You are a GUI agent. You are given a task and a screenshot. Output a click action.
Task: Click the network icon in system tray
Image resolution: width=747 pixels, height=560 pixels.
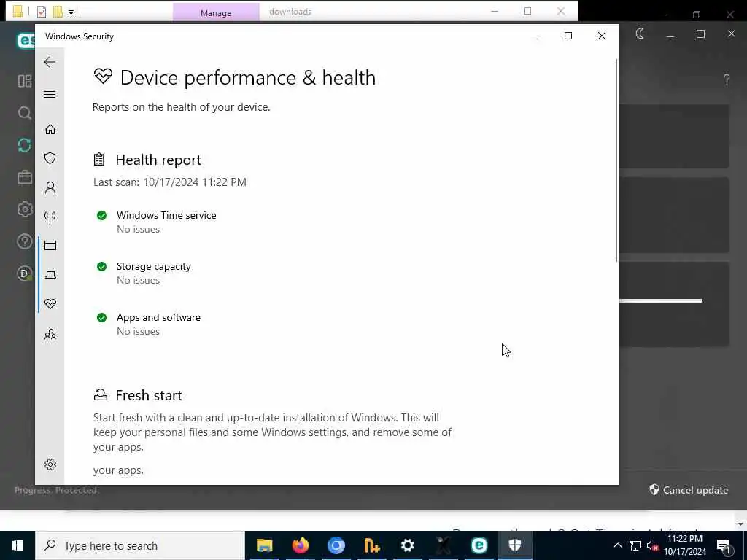pyautogui.click(x=635, y=545)
